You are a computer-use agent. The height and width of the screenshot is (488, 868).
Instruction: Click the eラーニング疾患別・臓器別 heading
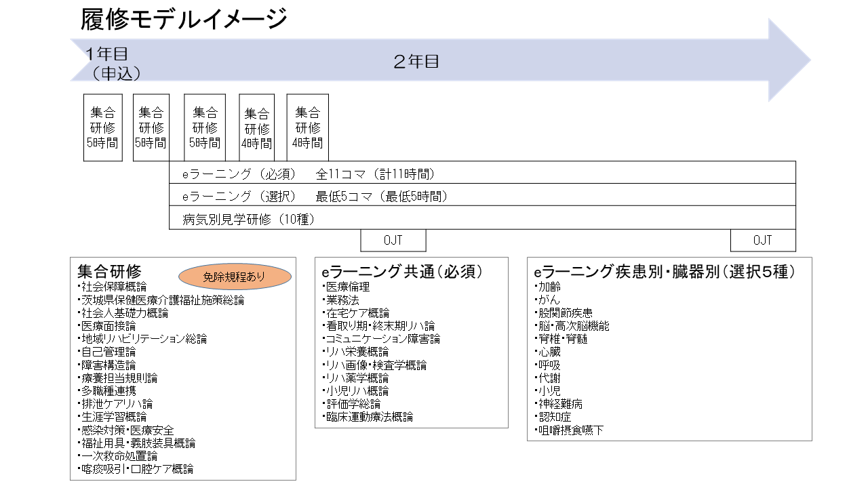665,272
